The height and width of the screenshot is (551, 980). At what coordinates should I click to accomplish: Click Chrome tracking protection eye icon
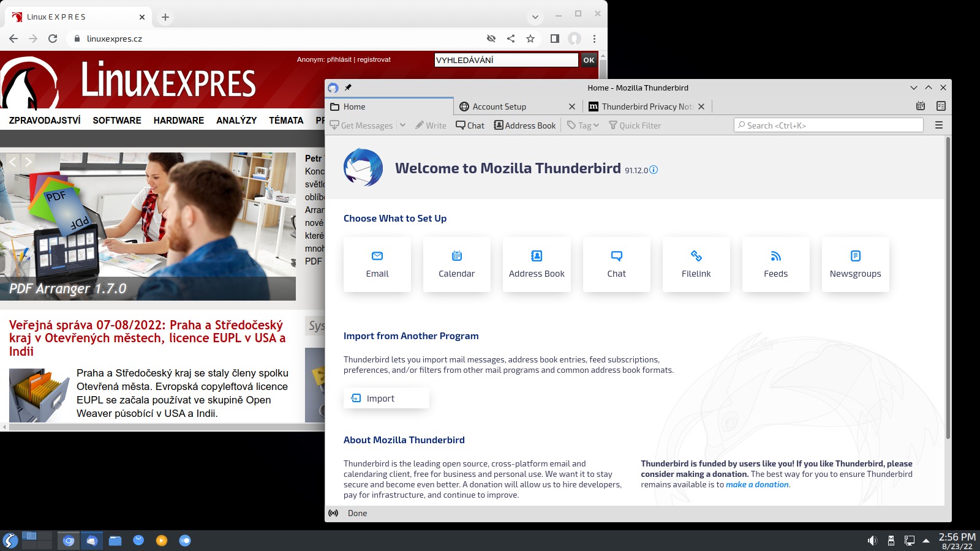[x=491, y=39]
